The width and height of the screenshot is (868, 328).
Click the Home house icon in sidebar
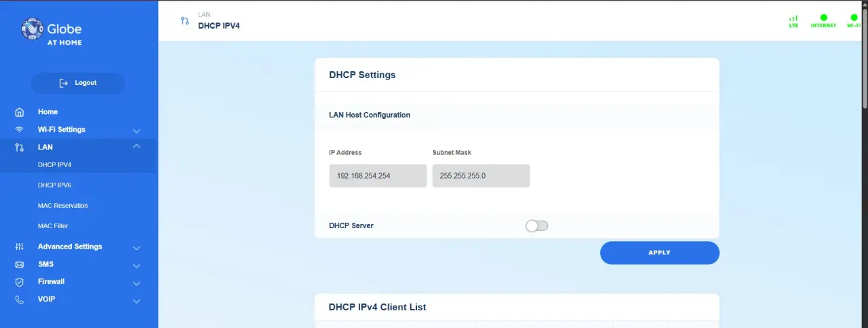(x=20, y=112)
